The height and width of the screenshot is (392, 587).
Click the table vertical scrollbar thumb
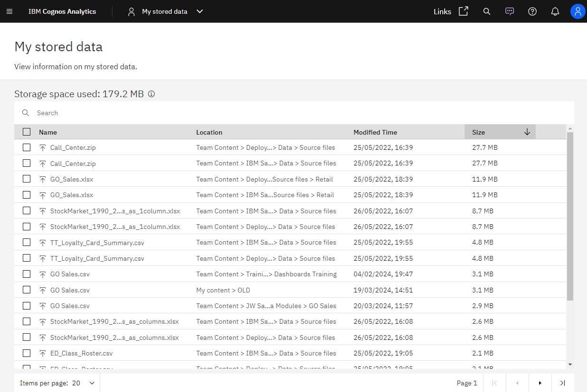(x=570, y=216)
